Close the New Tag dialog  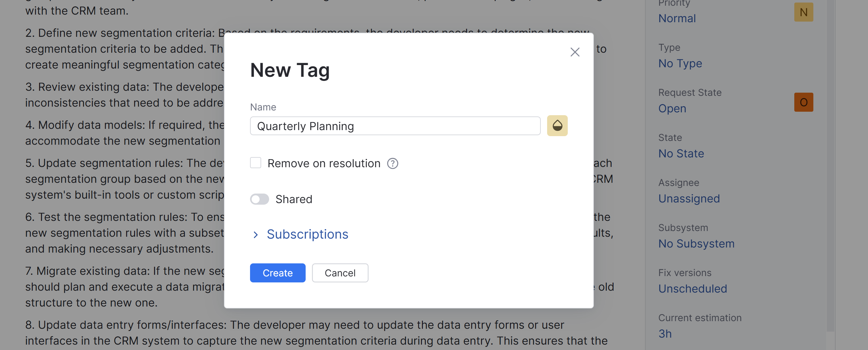point(574,52)
